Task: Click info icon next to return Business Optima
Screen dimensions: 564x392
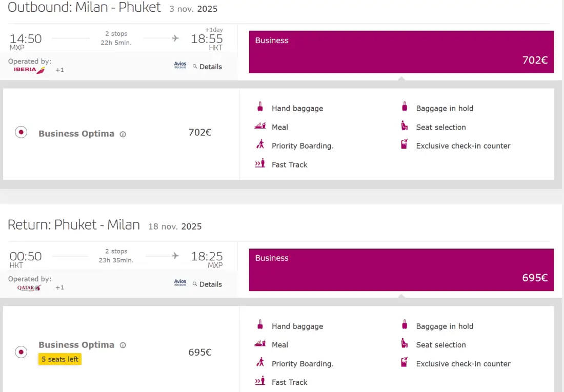Action: tap(123, 345)
